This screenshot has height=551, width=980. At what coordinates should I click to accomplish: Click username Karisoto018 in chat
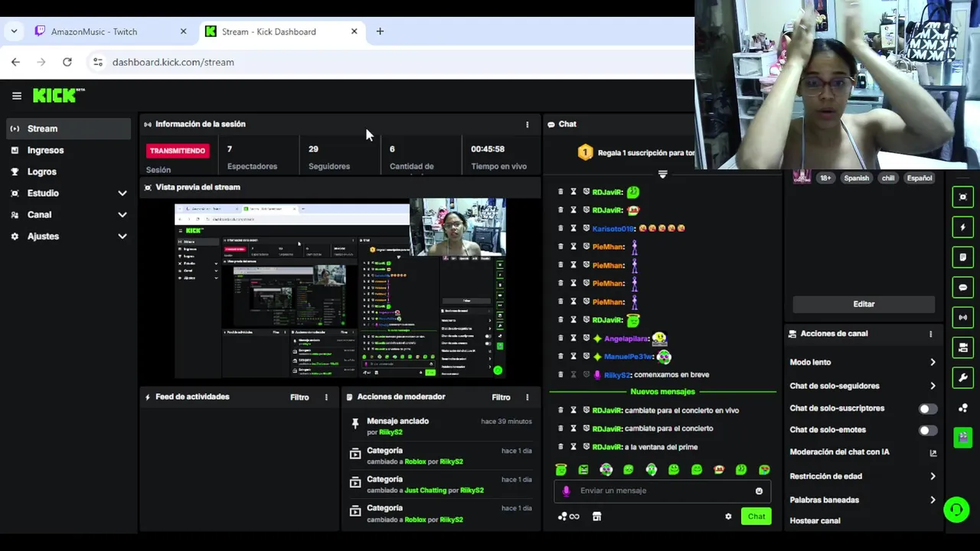(613, 228)
